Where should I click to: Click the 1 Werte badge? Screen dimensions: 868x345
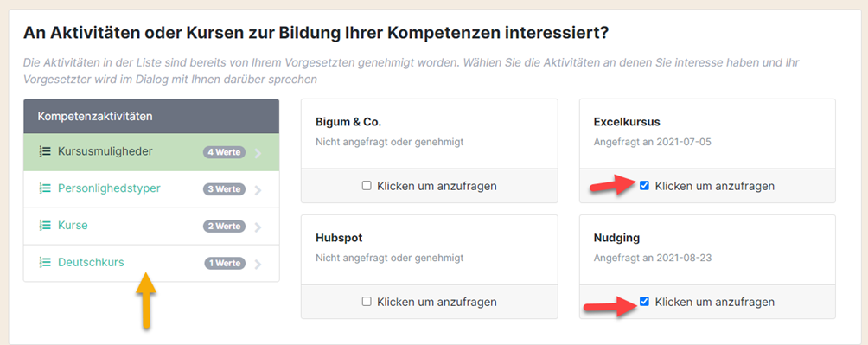(x=225, y=264)
